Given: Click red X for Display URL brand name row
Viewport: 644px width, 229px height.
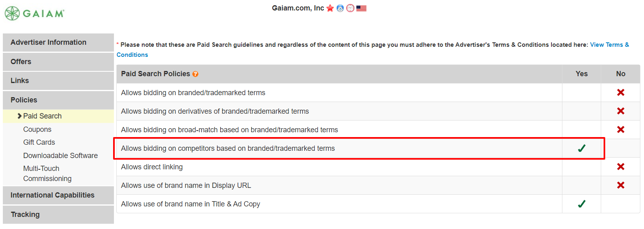Looking at the screenshot, I should pos(621,185).
